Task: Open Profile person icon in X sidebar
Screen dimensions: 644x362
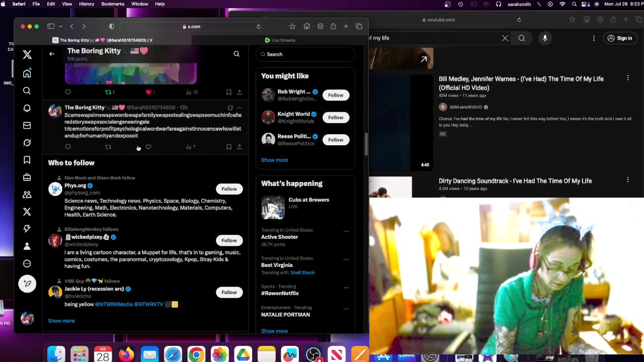Action: point(27,246)
